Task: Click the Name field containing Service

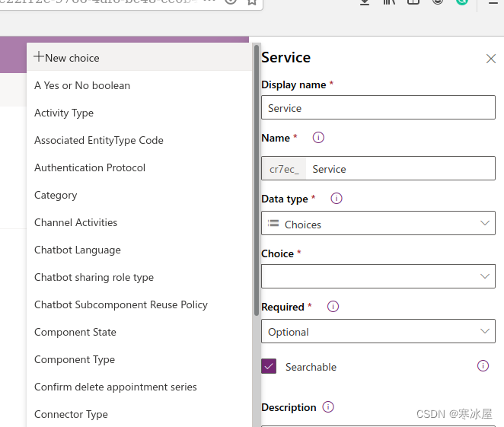Action: pyautogui.click(x=400, y=169)
